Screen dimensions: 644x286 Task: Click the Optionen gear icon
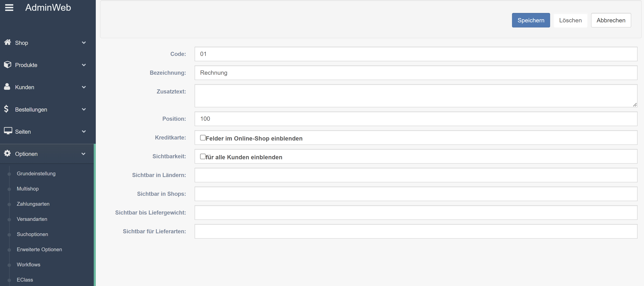coord(8,153)
